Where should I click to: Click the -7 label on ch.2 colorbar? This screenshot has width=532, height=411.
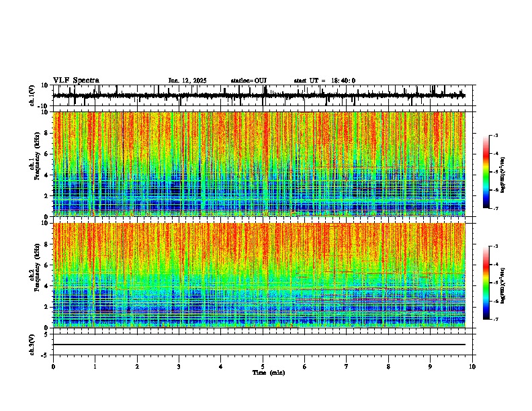click(496, 319)
